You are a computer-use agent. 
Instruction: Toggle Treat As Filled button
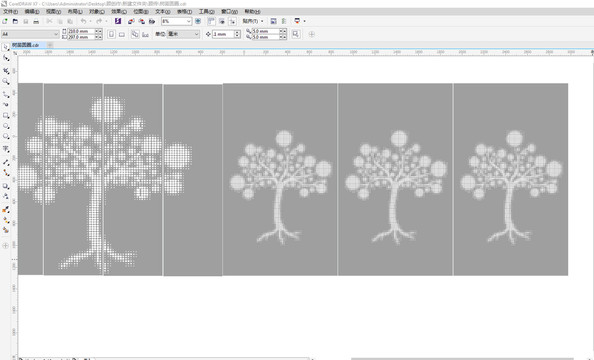pos(296,34)
